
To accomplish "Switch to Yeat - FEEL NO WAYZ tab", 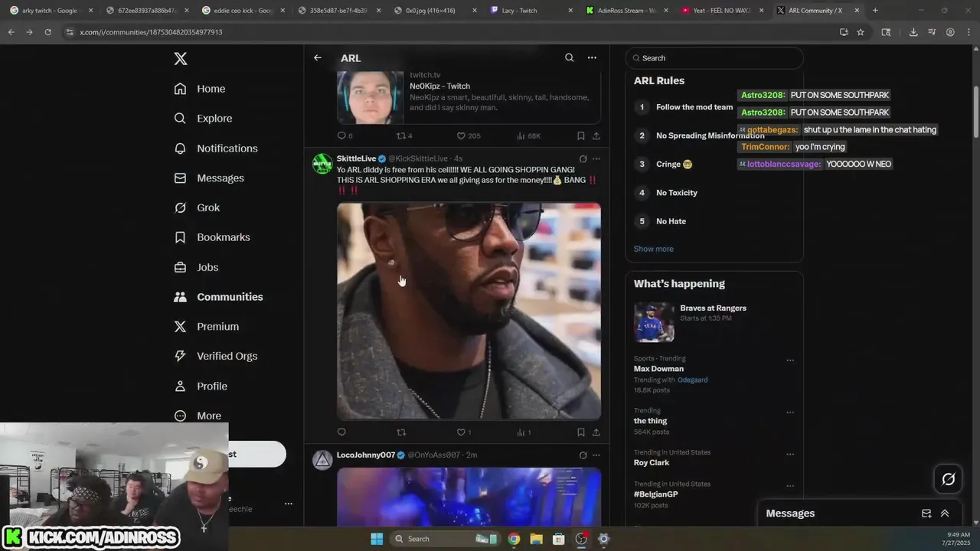I will (x=724, y=11).
